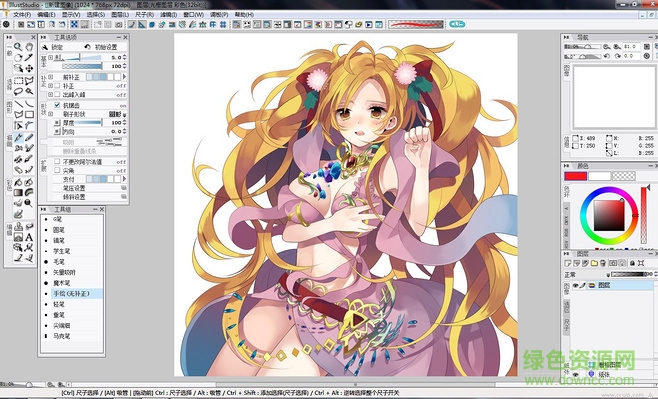Open the 尺子(R) menu
Viewport: 658px width, 399px height.
(144, 15)
